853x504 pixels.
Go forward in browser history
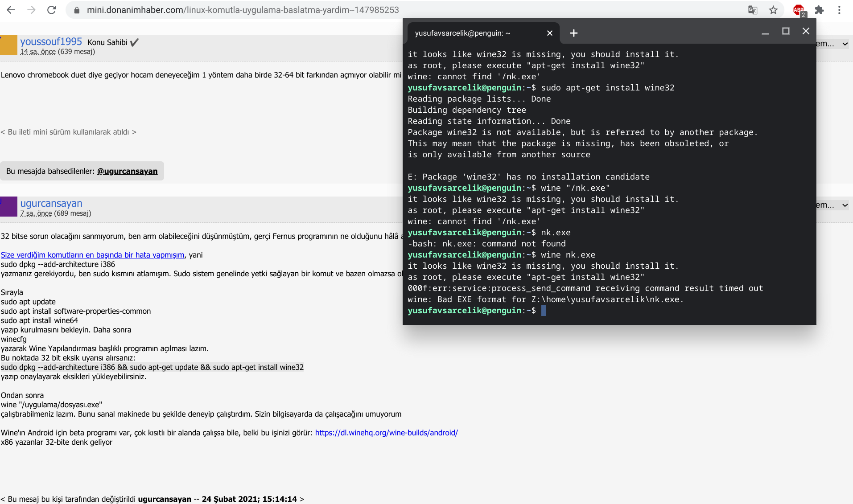31,10
